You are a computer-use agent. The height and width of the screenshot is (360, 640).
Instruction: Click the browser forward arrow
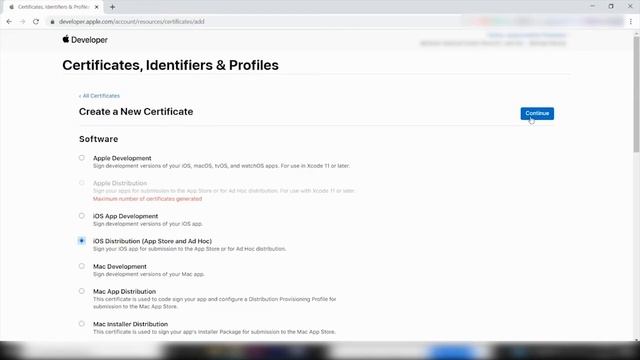22,22
